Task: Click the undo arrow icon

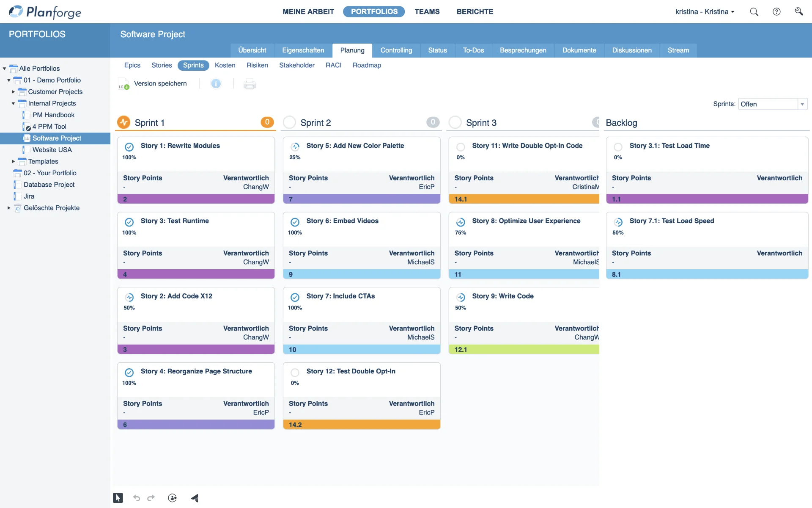Action: pos(136,498)
